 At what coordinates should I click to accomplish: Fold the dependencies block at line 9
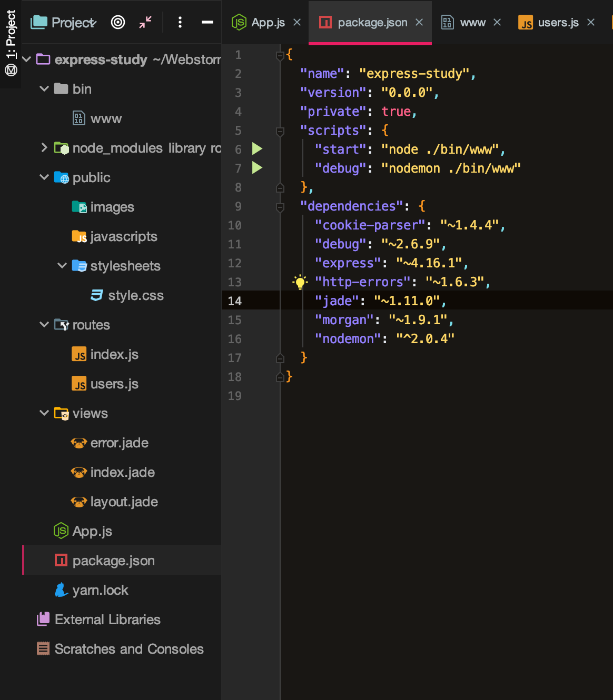[280, 207]
